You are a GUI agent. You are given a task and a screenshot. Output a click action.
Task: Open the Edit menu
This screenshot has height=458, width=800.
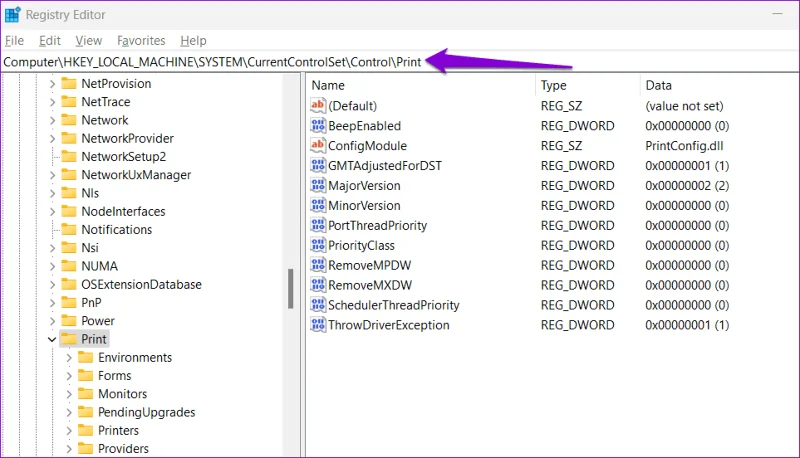pyautogui.click(x=49, y=40)
